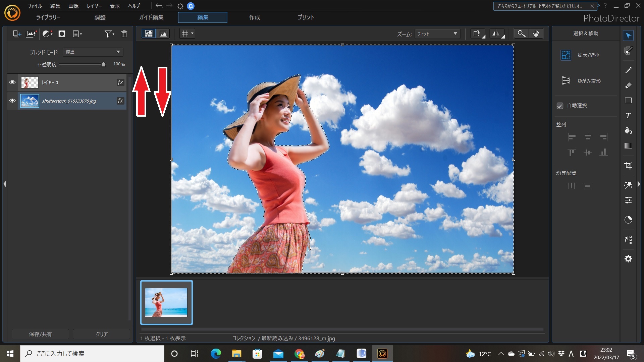644x362 pixels.
Task: Click the クリア button
Action: click(102, 334)
